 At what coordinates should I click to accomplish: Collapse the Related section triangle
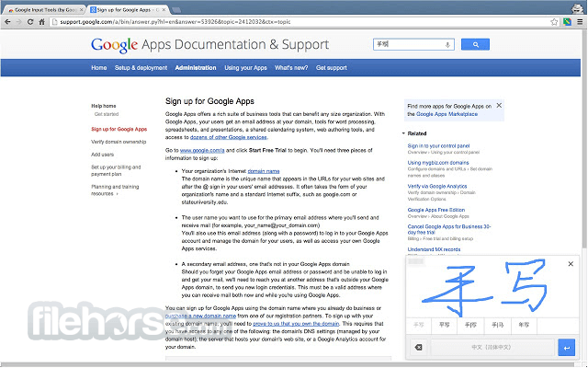(403, 133)
